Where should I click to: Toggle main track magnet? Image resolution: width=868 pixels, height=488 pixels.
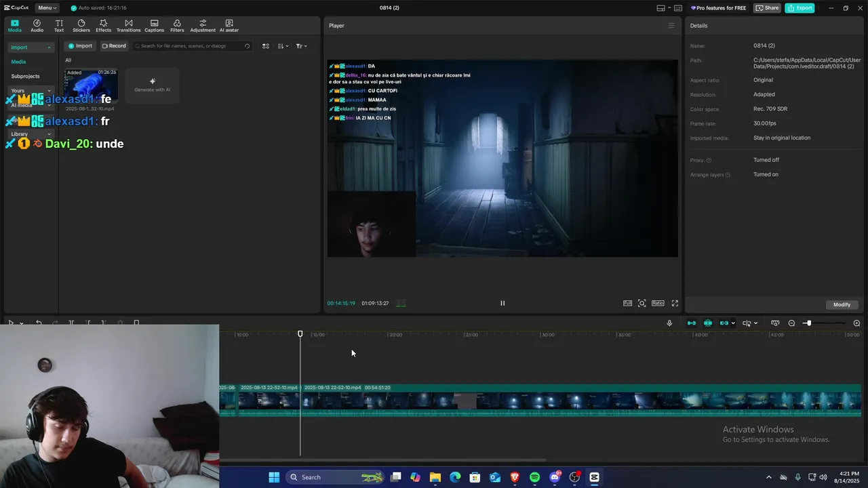pos(692,323)
